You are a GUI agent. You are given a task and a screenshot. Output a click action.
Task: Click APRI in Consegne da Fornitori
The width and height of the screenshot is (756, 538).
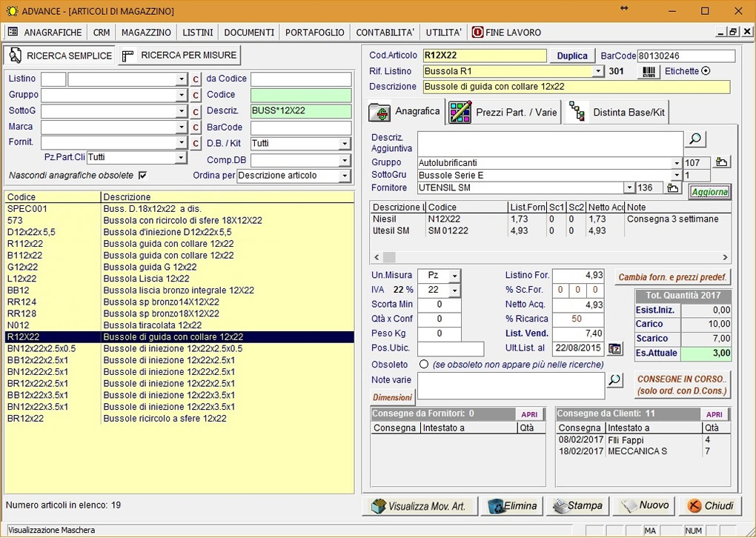(x=529, y=414)
